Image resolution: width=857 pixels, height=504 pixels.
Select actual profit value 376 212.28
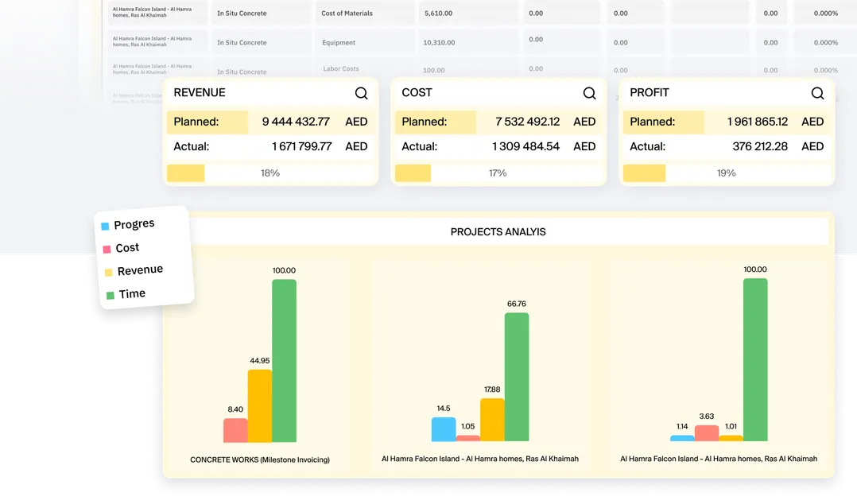(760, 146)
